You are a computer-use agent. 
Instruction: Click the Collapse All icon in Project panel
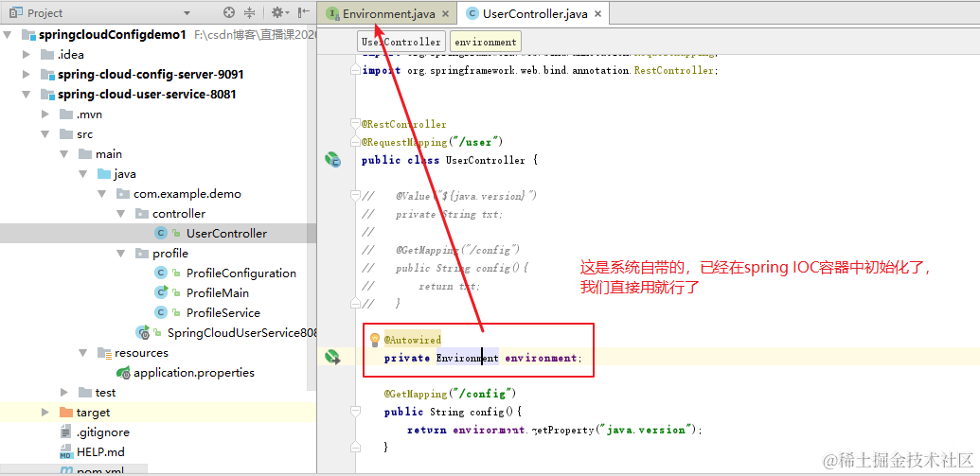tap(249, 12)
